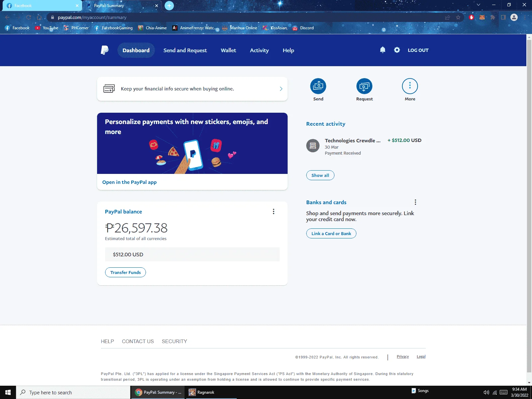Open the Technologies Crewdle payment entry

[364, 146]
